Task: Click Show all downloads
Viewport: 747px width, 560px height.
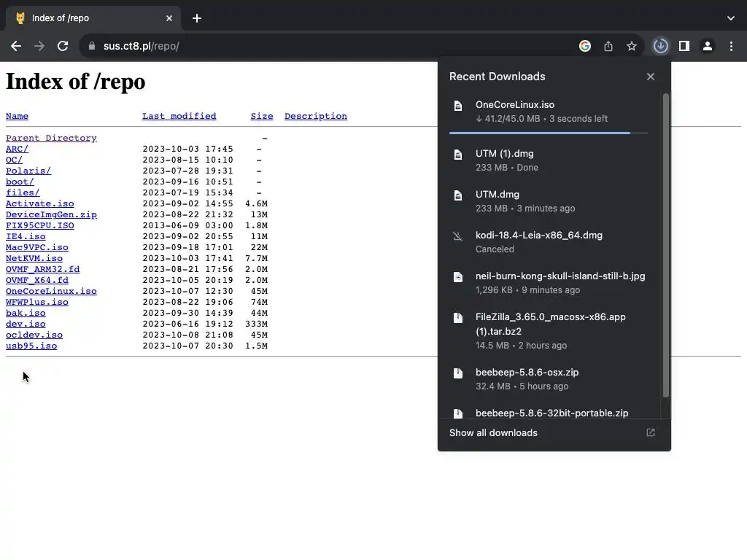Action: (x=493, y=433)
